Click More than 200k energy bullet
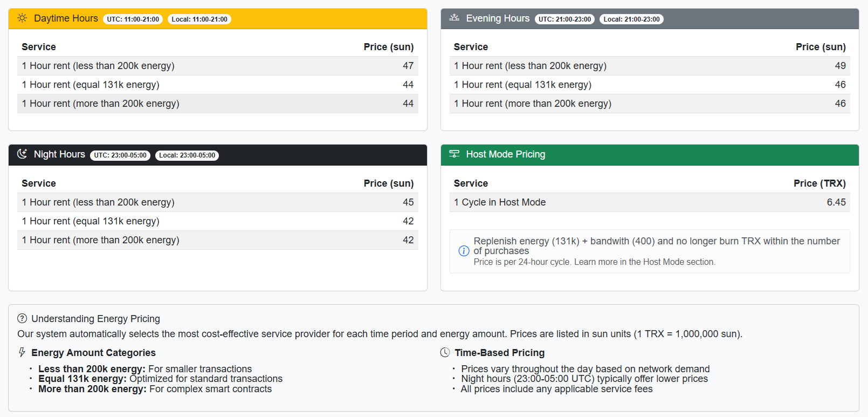 (155, 389)
